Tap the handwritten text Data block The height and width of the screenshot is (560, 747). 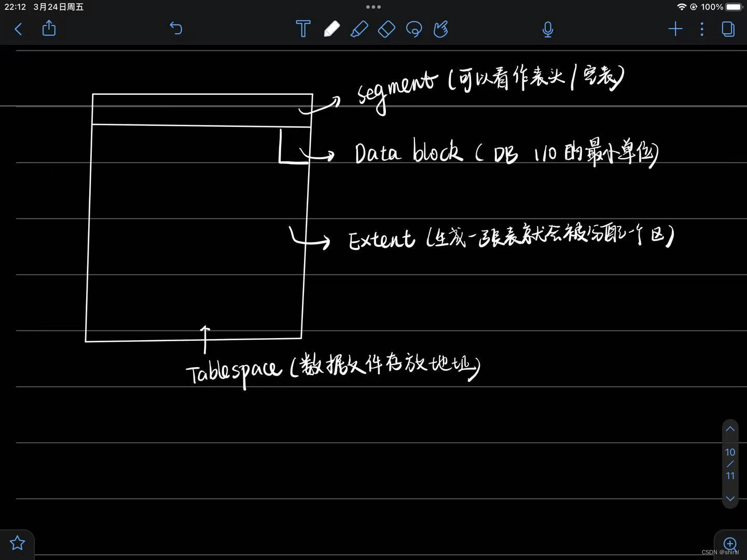coord(408,151)
